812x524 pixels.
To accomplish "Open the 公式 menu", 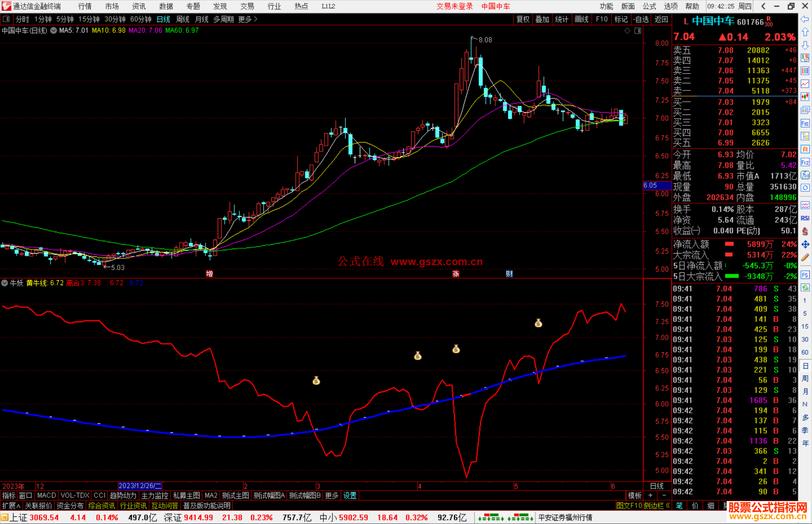I will (649, 6).
